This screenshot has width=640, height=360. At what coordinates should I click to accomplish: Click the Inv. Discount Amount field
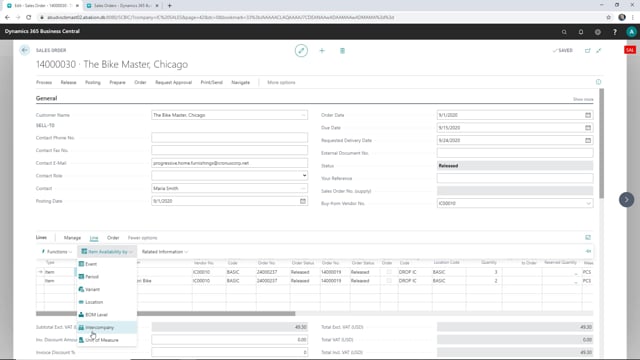[x=229, y=340]
